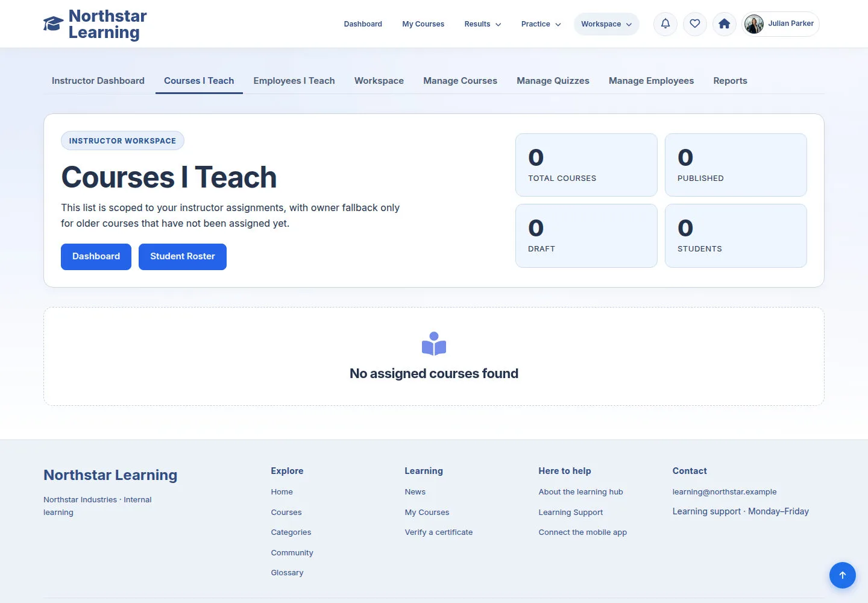Click the home icon in header
Image resolution: width=868 pixels, height=603 pixels.
coord(725,24)
